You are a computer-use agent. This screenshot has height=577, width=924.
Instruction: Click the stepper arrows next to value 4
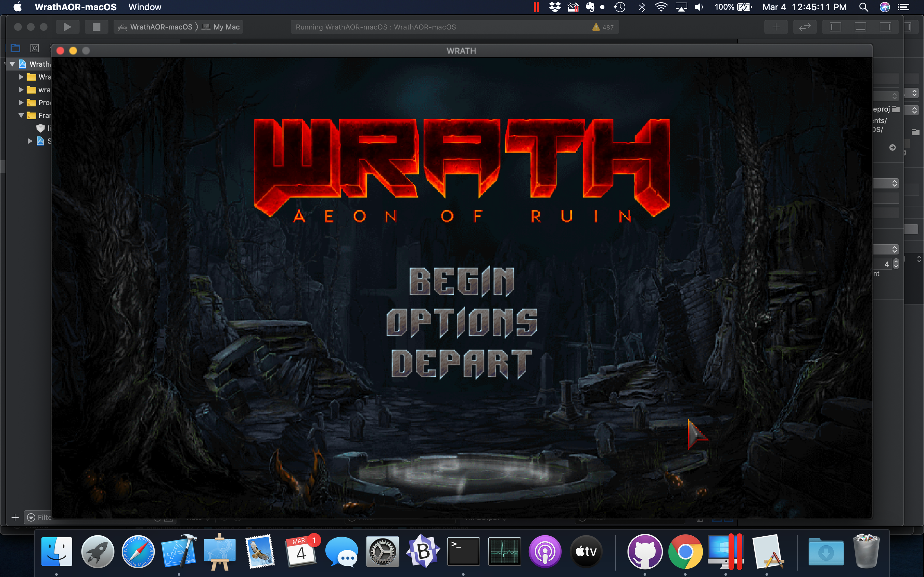(896, 264)
